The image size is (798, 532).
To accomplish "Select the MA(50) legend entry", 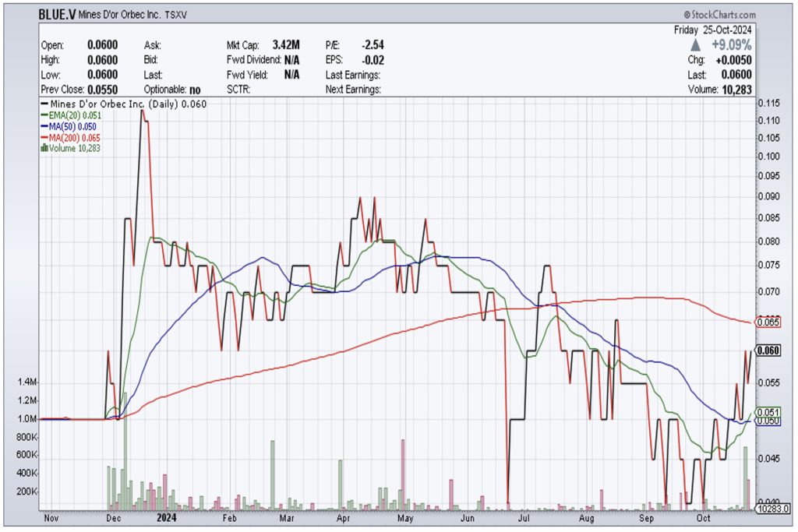I will (69, 125).
